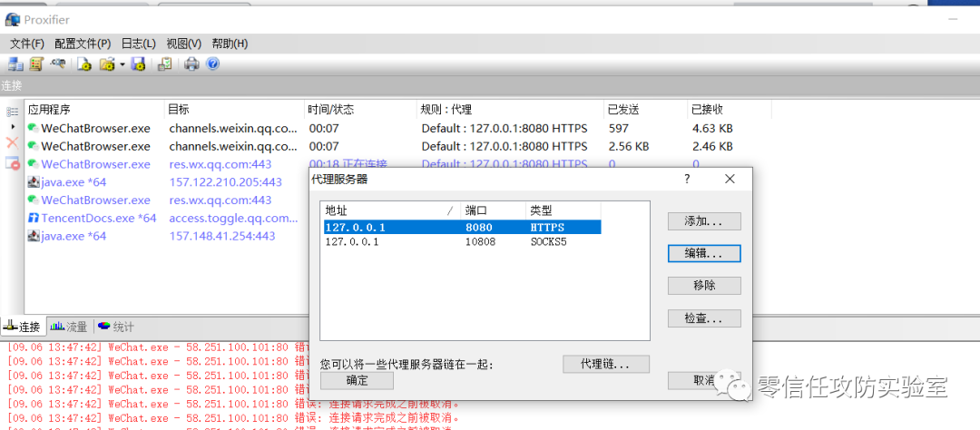
Task: Confirm with the 确定 button
Action: pyautogui.click(x=357, y=381)
